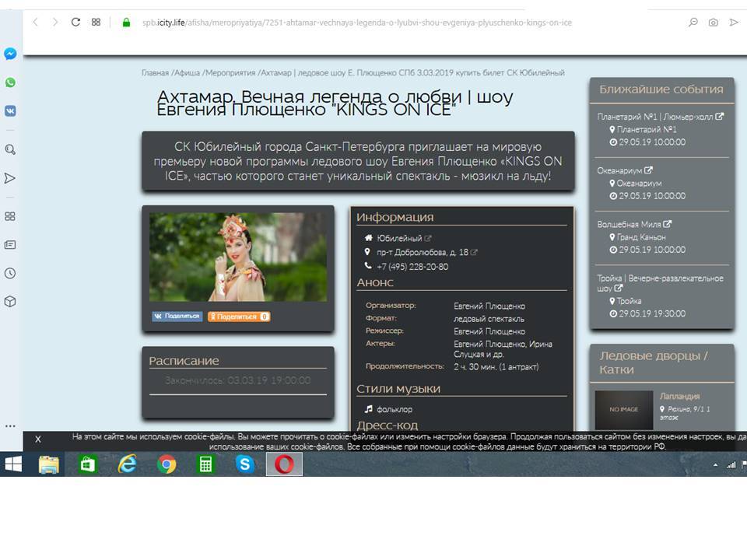Viewport: 747px width, 560px height.
Task: Open My Flow send icon in sidebar
Action: tap(10, 178)
